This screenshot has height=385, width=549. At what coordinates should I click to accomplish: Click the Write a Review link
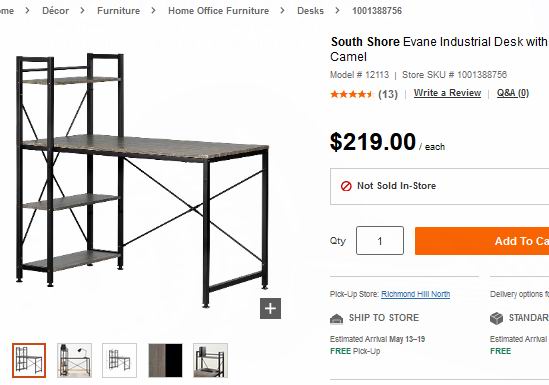tap(447, 93)
